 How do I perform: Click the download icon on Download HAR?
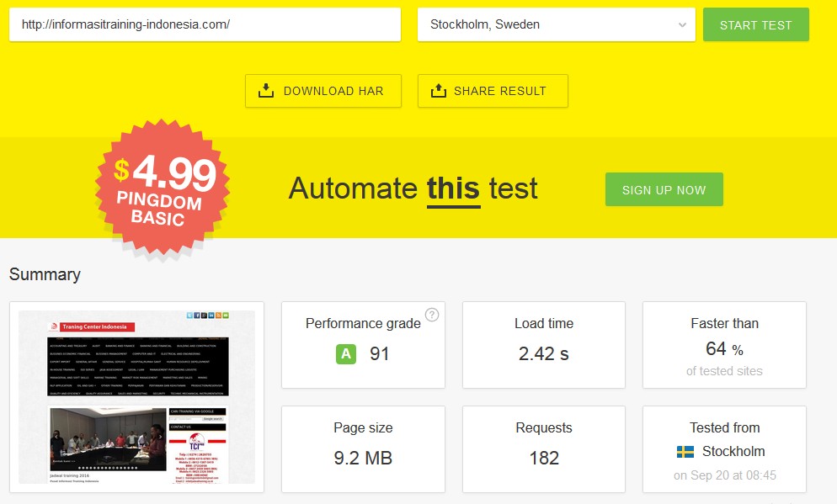click(x=266, y=91)
